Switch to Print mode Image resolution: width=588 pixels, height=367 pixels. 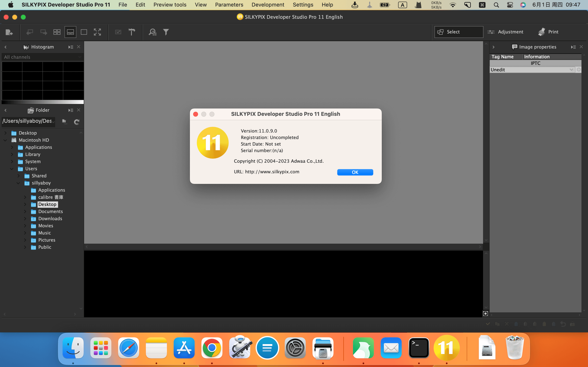pyautogui.click(x=548, y=32)
